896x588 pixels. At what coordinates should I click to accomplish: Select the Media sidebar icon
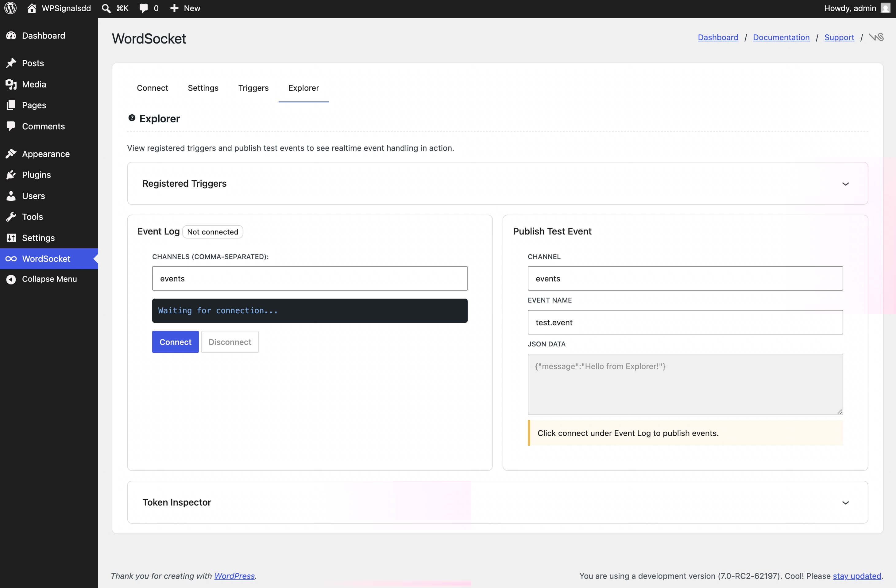[11, 84]
